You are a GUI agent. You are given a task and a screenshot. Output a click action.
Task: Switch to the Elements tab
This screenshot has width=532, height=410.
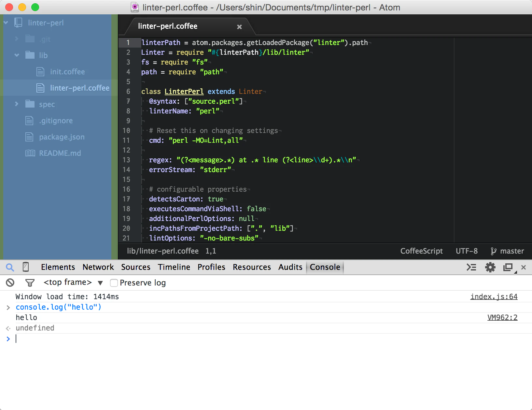[58, 267]
